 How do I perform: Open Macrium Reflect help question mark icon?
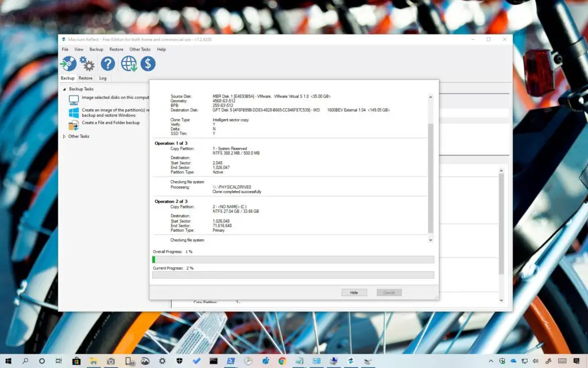107,63
